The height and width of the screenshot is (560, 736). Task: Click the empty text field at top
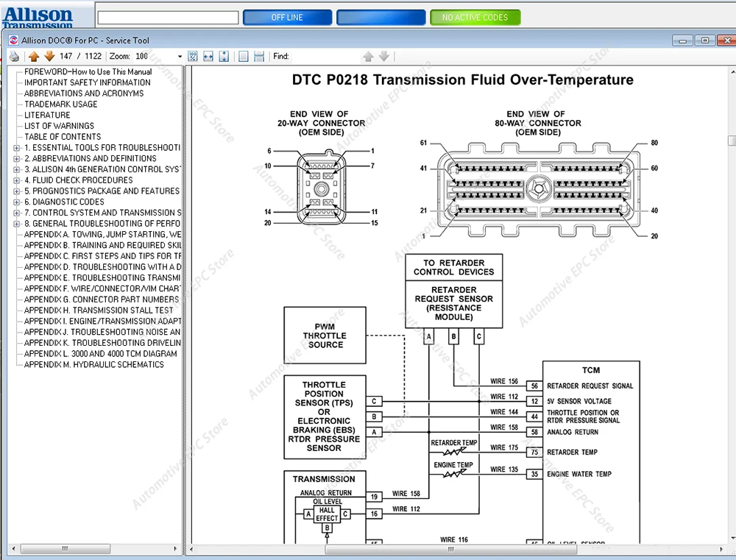(x=168, y=18)
